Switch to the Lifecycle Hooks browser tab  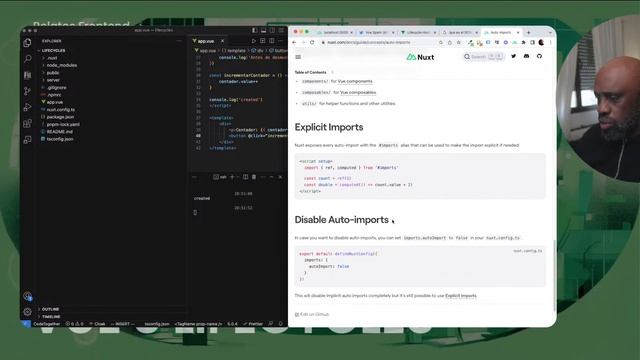point(418,32)
